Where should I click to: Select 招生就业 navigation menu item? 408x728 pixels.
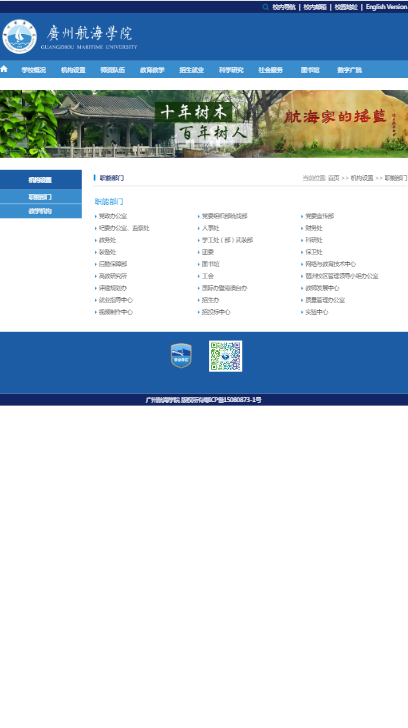pos(192,70)
